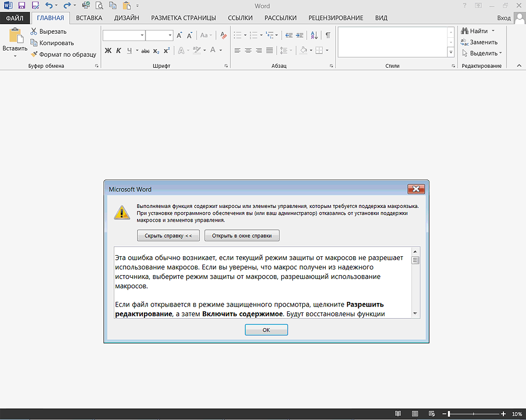The image size is (526, 420).
Task: Increase paragraph indent
Action: [300, 35]
